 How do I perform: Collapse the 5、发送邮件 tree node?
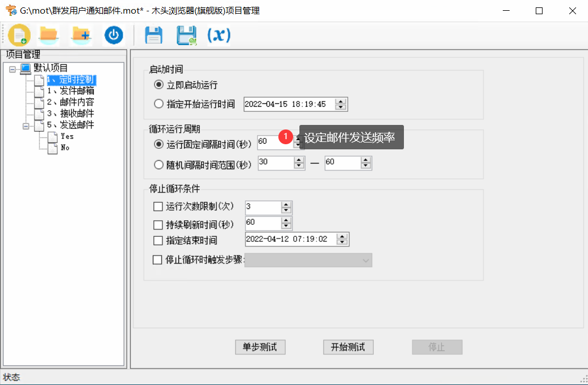26,126
